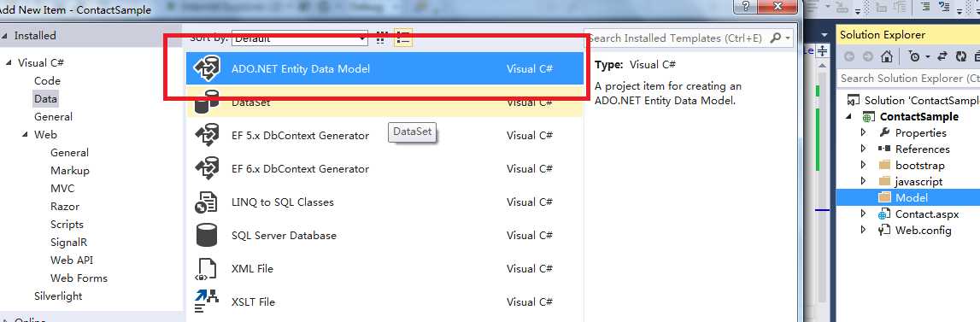Open the Sort by Default dropdown
This screenshot has height=322, width=980.
coord(299,38)
